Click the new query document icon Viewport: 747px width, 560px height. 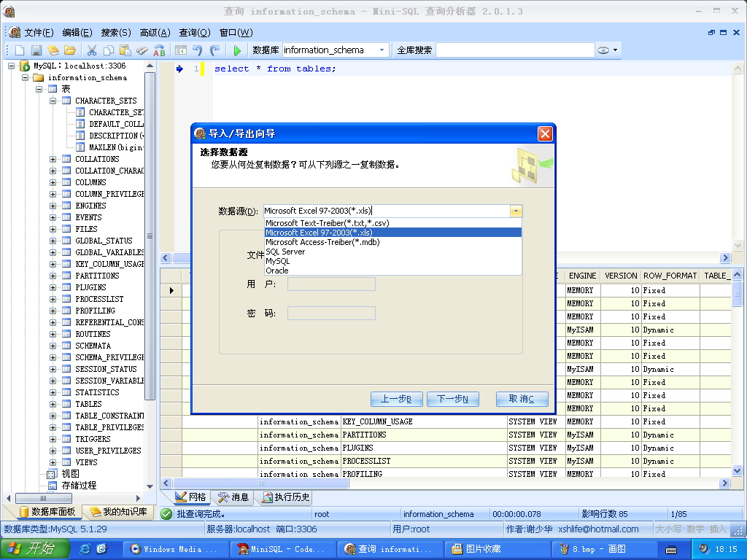pos(20,50)
